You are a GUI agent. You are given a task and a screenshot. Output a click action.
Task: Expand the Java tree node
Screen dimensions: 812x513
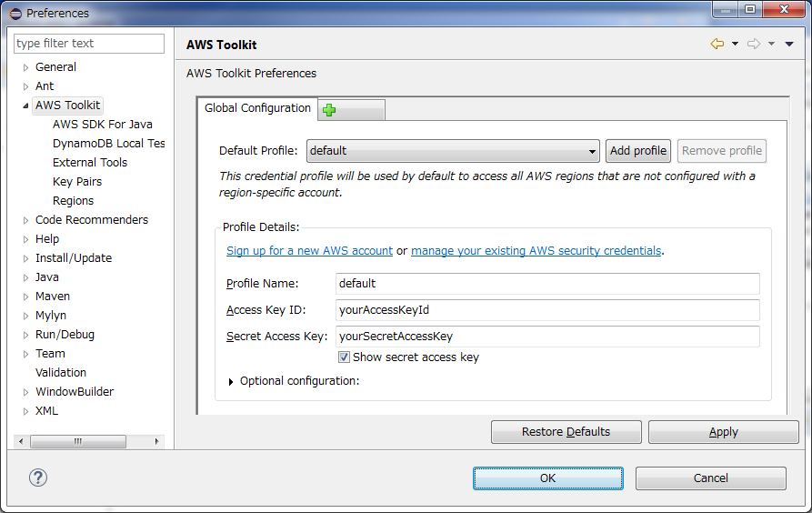click(25, 277)
